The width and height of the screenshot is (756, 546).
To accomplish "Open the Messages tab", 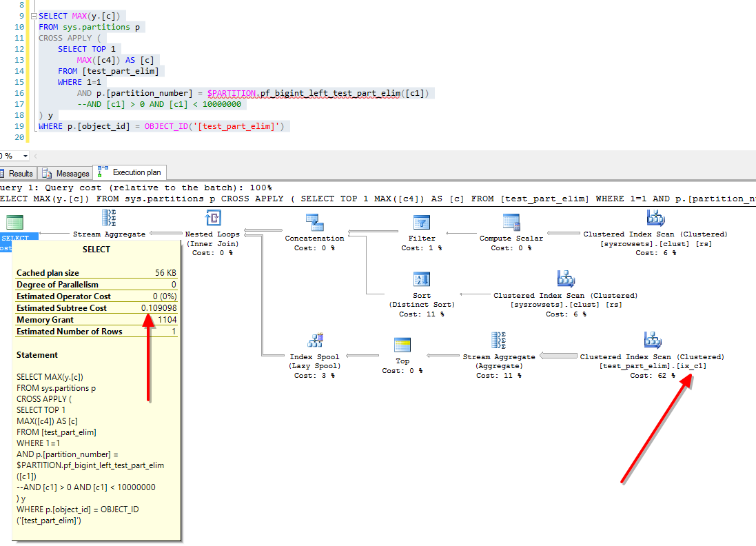I will tap(66, 173).
